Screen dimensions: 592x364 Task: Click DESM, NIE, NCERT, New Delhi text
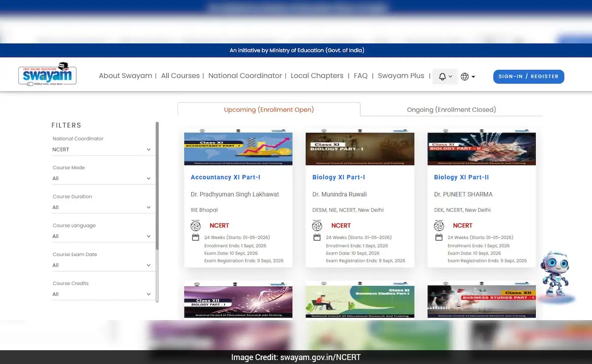coord(348,210)
